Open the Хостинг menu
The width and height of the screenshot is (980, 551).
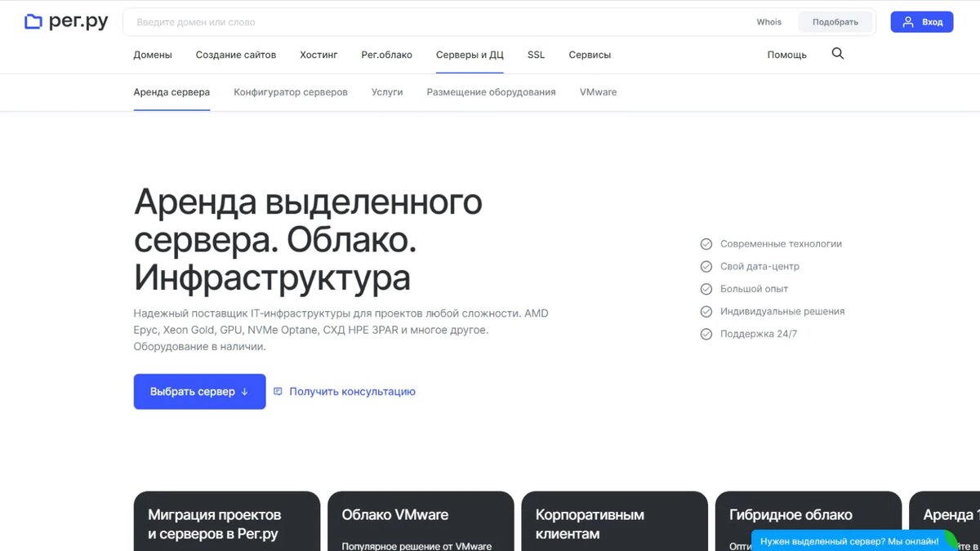click(318, 55)
